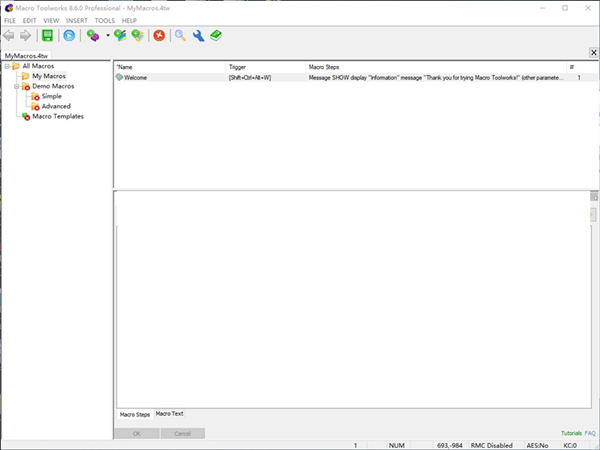Click the Advanced folder icon
Screen dimensions: 600x450
pos(35,106)
